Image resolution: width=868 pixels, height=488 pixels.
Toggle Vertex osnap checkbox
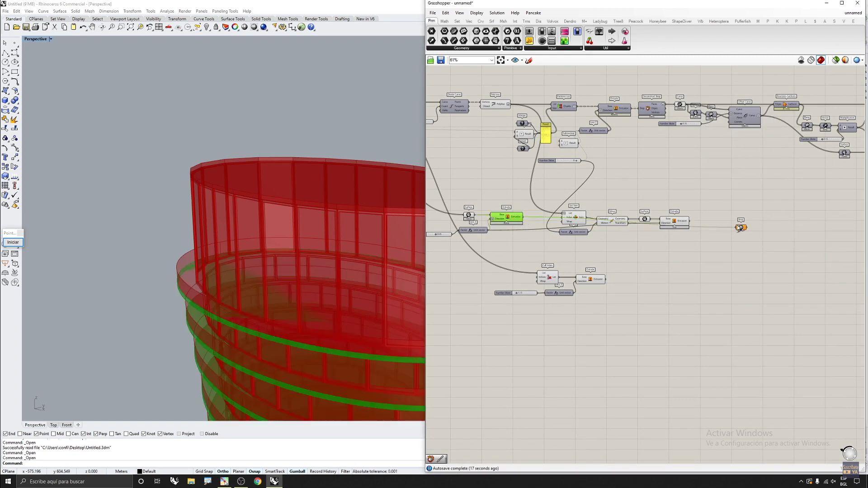pos(160,434)
